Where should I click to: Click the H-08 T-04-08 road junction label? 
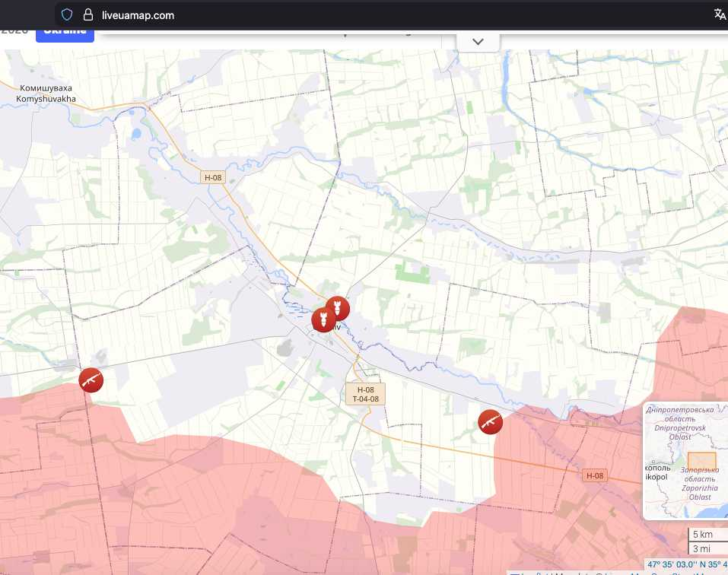click(365, 394)
